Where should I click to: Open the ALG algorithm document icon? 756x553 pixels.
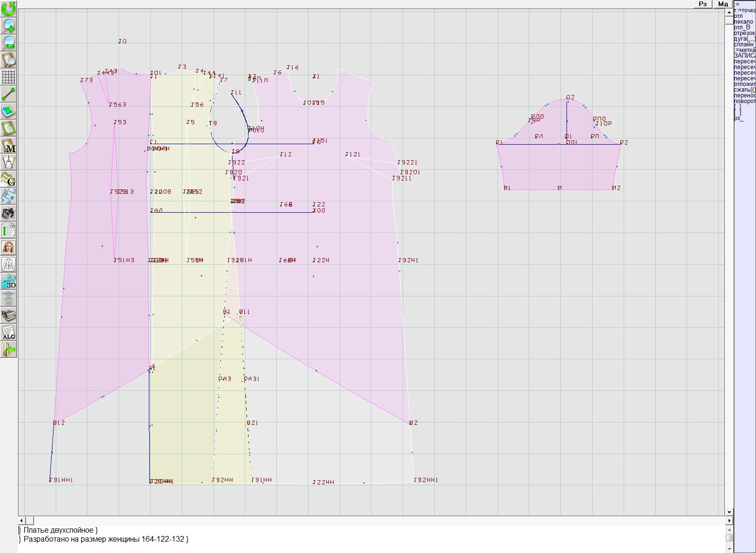(x=9, y=332)
